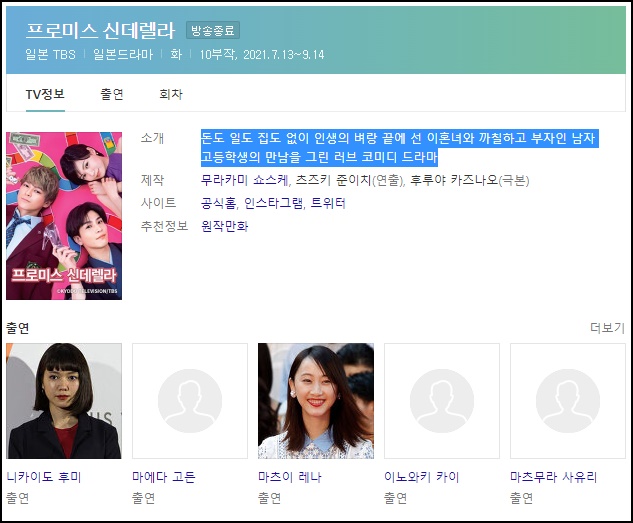Switch to the 출연 tab
Screen dimensions: 633x523
112,94
